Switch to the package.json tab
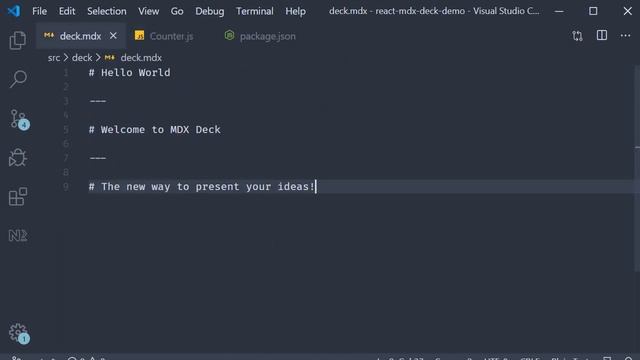Viewport: 640px width, 360px height. pos(267,36)
